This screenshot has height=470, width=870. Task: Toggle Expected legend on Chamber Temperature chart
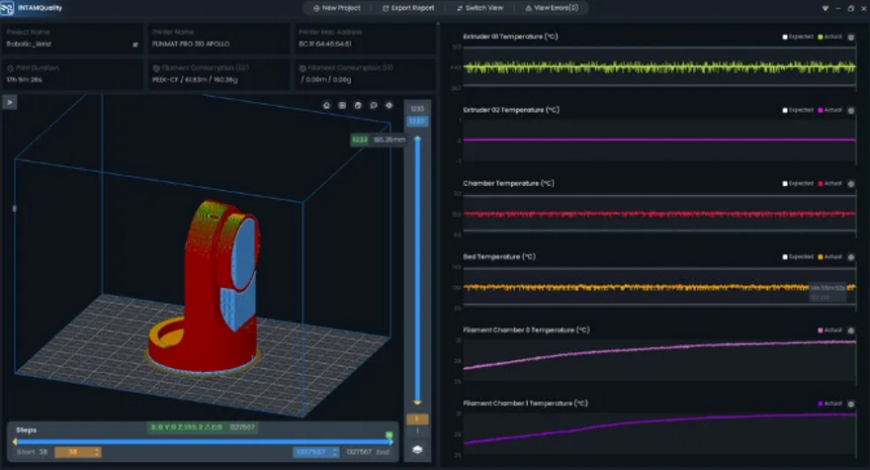[x=797, y=184]
